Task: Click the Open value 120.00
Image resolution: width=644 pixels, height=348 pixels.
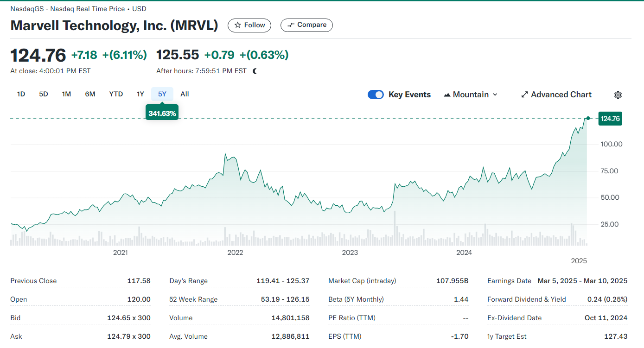Action: click(139, 299)
